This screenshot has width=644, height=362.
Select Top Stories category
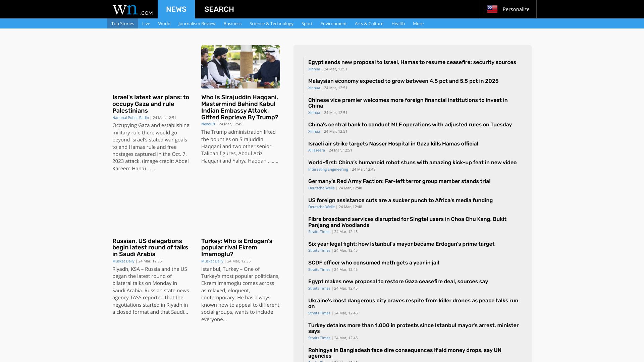tap(122, 23)
